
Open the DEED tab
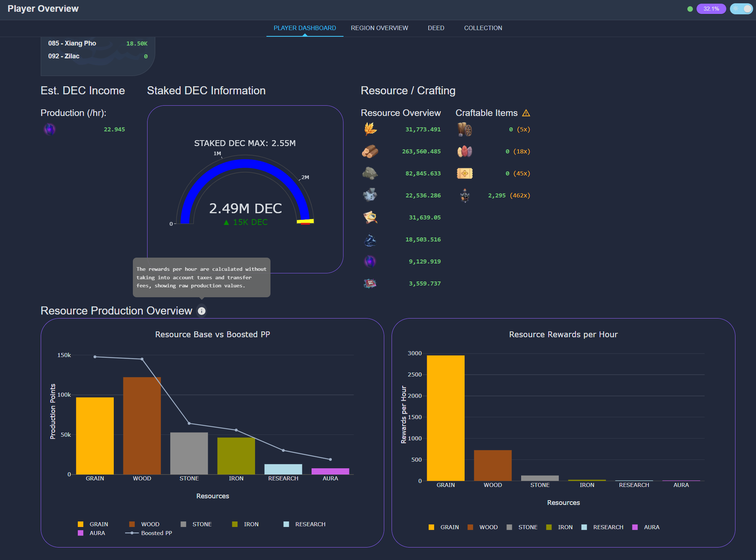(x=436, y=28)
